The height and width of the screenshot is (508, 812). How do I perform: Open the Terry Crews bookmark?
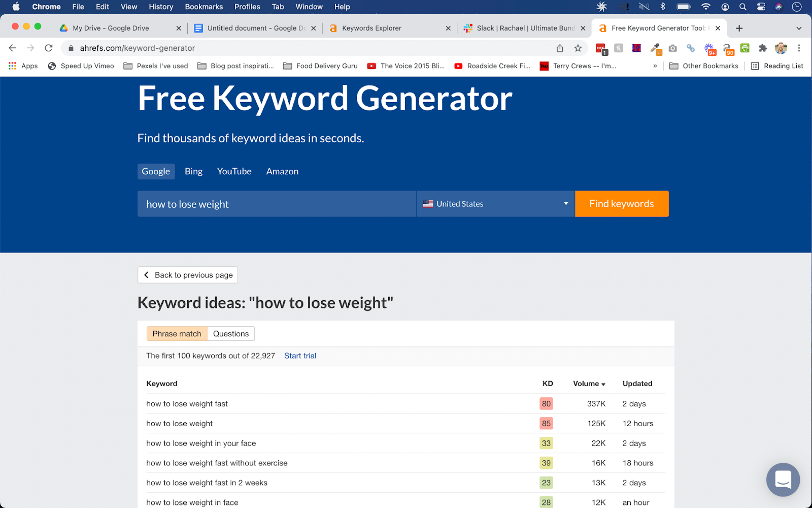coord(578,66)
